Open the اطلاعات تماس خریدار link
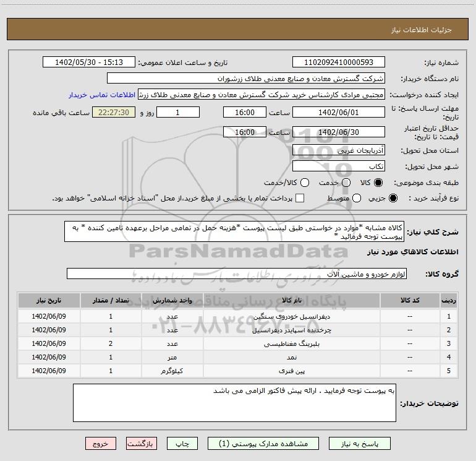476x461 pixels. [x=102, y=95]
